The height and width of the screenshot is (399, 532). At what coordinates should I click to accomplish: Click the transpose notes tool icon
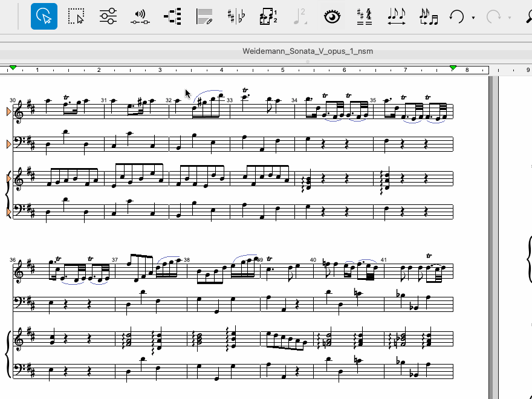click(x=428, y=17)
